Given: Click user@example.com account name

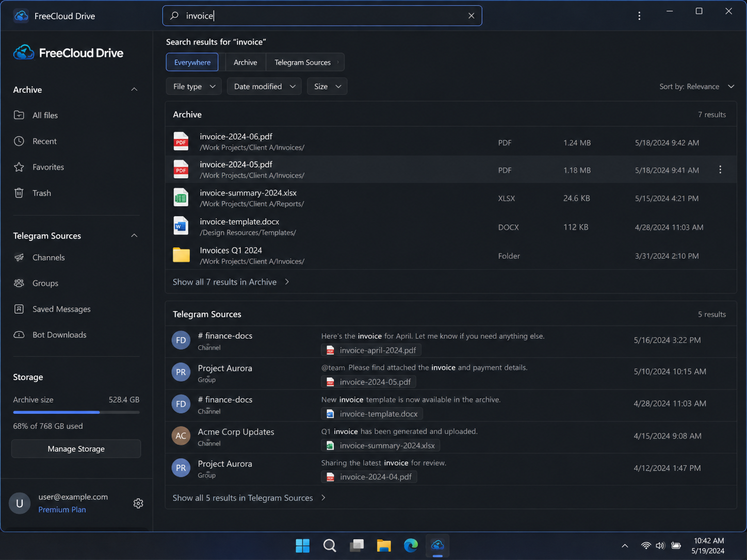Looking at the screenshot, I should point(73,497).
